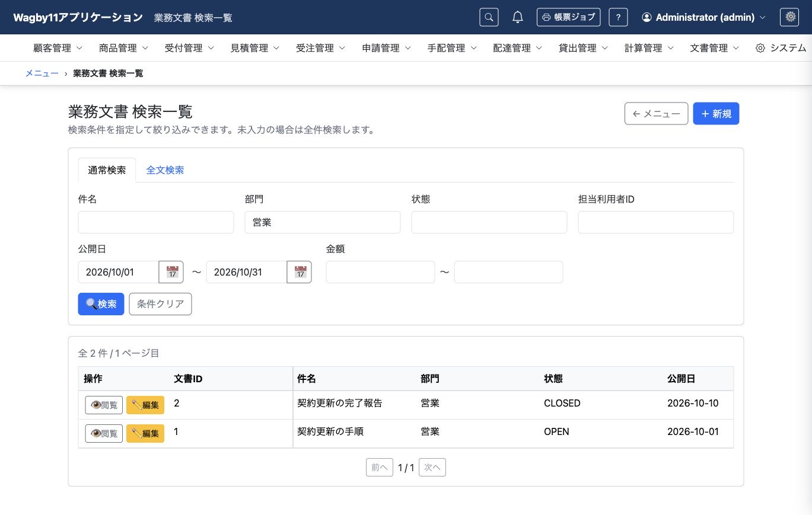Focus the 部門 field containing 営業
The image size is (812, 515).
click(323, 222)
